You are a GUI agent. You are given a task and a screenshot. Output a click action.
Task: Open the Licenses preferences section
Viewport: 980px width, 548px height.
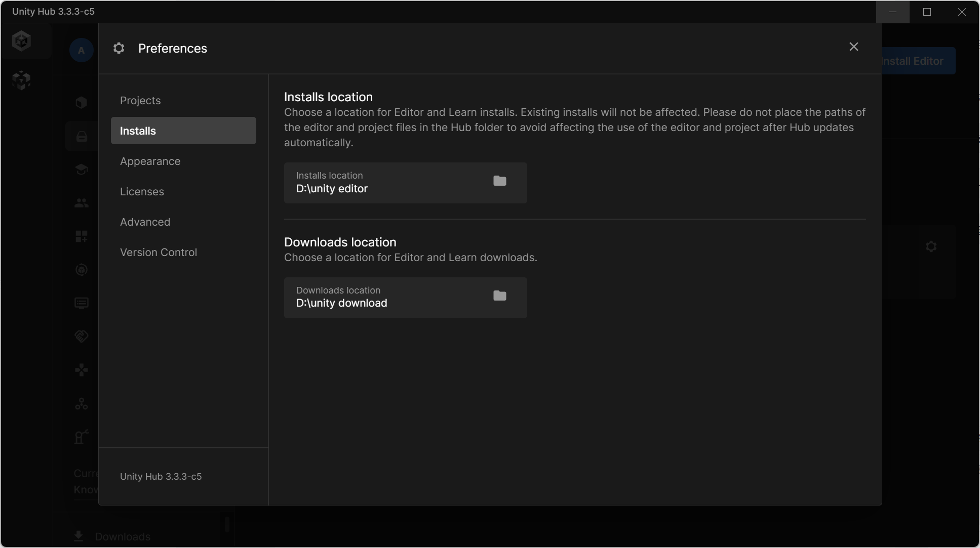pyautogui.click(x=142, y=192)
